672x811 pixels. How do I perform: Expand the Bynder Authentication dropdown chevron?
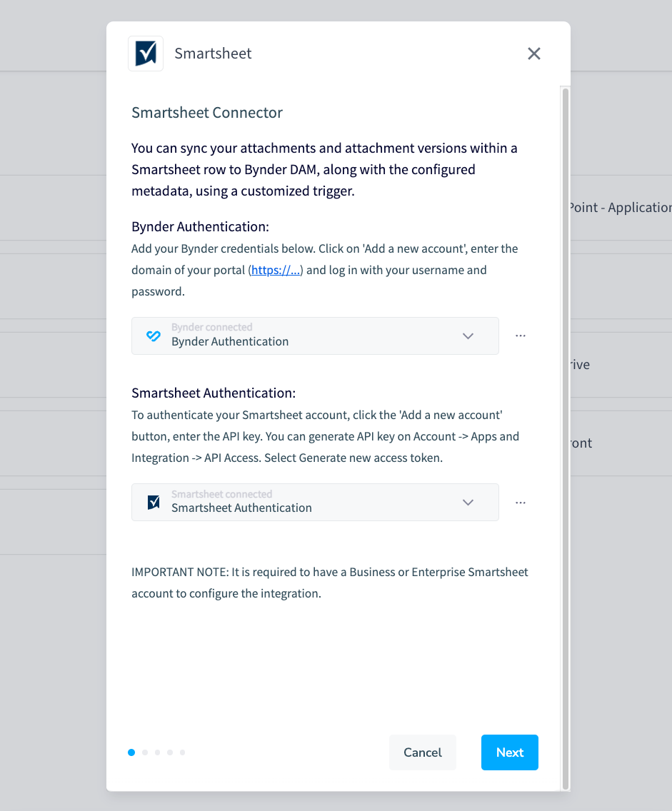[468, 336]
